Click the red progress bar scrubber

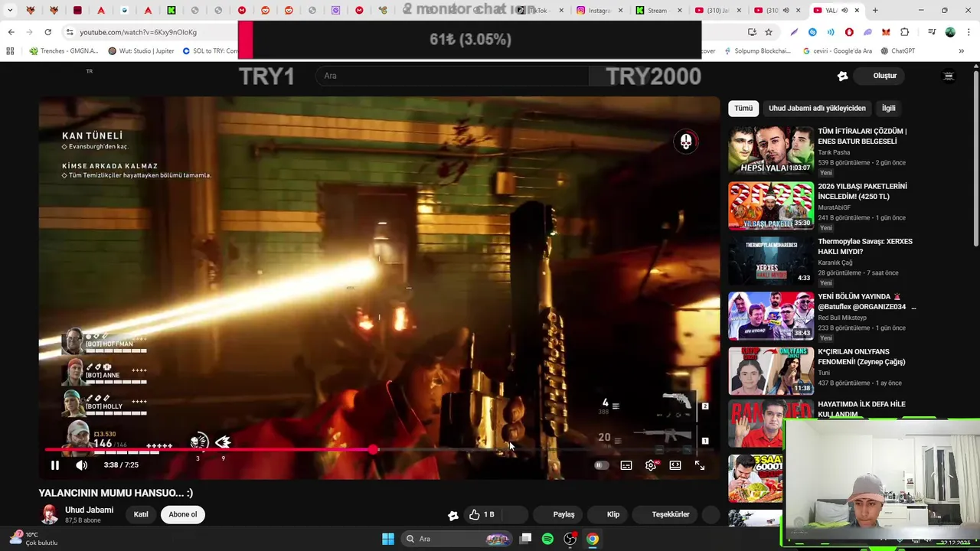[373, 450]
